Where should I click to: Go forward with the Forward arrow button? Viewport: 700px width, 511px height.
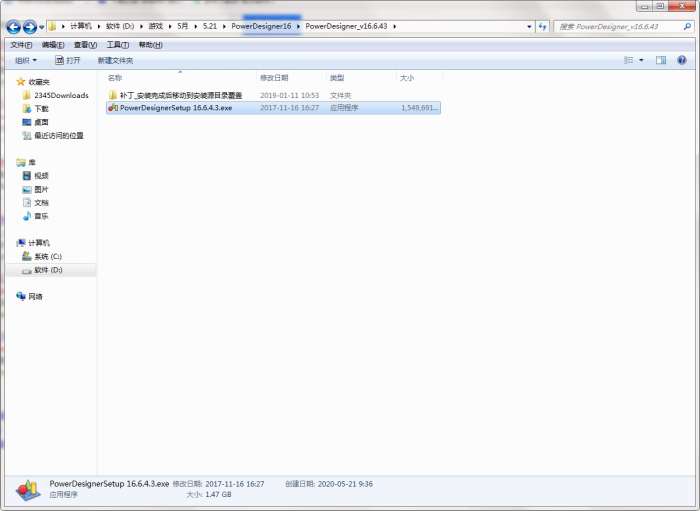tap(30, 27)
